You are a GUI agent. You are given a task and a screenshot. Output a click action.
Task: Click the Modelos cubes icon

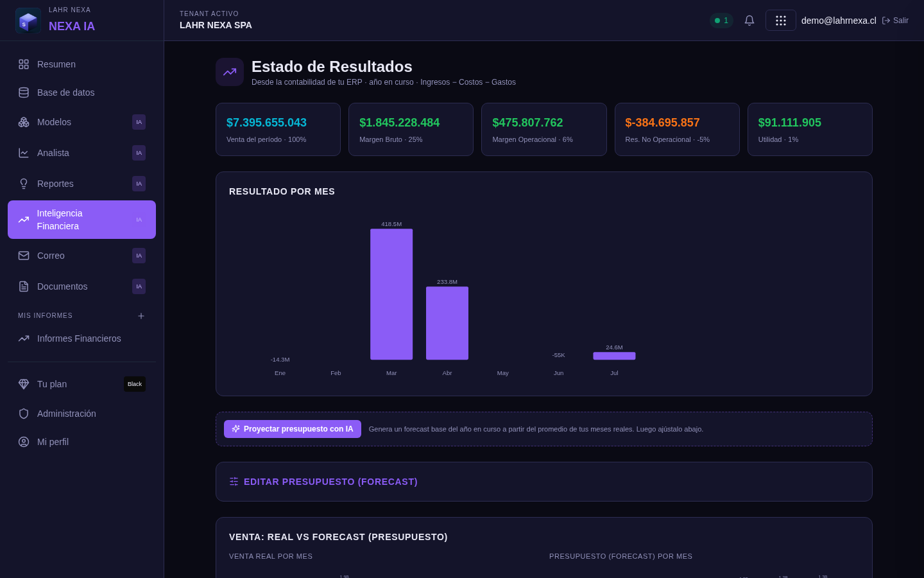(24, 122)
